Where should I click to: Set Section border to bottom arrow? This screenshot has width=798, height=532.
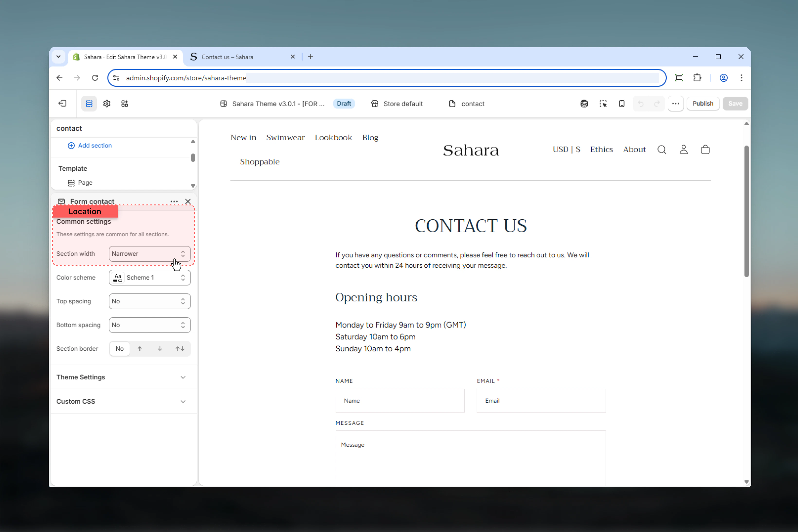[x=160, y=349]
